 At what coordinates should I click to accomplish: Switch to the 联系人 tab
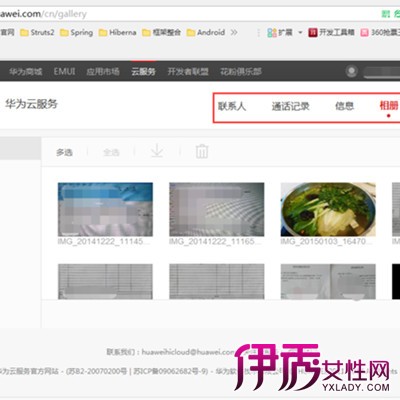(x=232, y=106)
